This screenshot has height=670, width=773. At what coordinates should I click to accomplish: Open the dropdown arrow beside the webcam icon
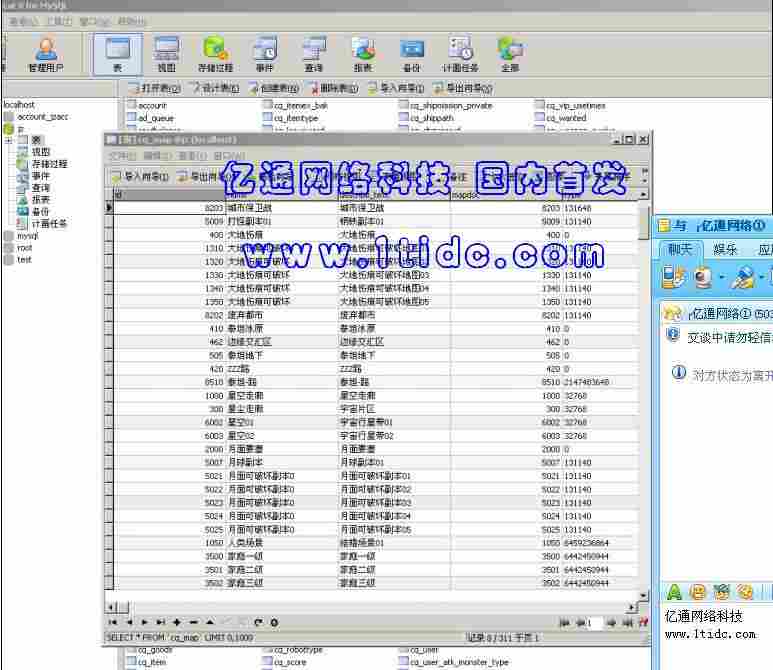point(722,278)
